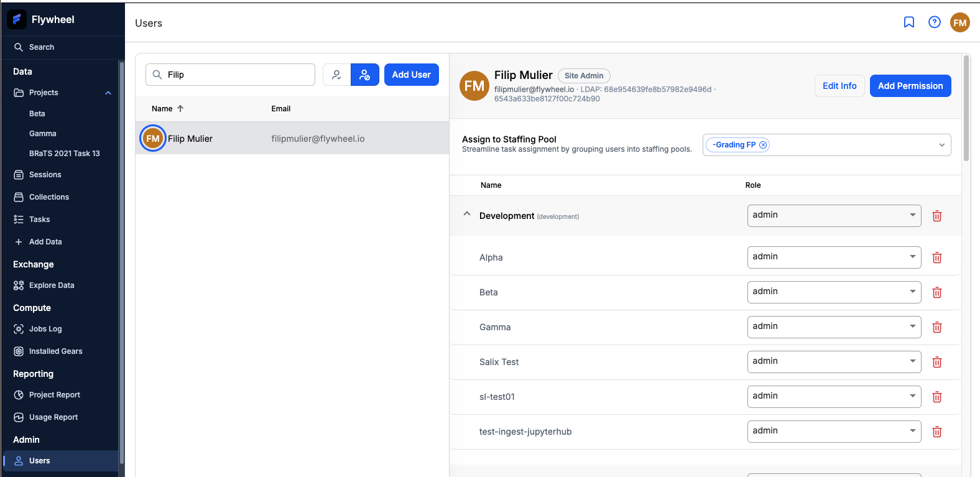The image size is (980, 477).
Task: Open the help question mark icon
Action: point(935,22)
